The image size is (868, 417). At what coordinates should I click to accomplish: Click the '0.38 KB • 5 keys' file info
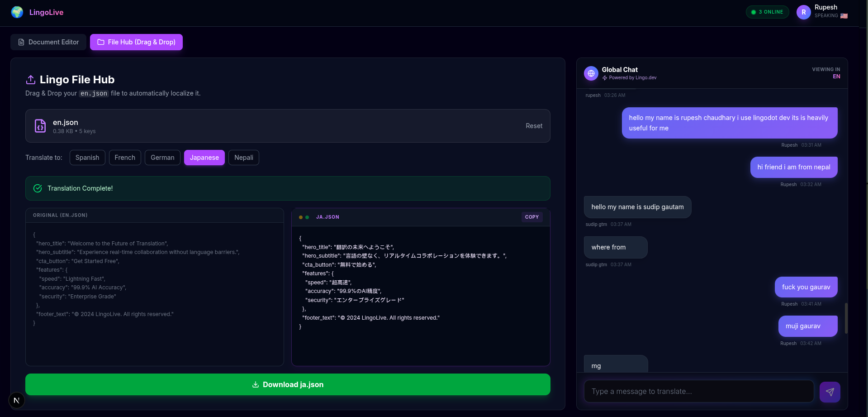click(x=74, y=131)
